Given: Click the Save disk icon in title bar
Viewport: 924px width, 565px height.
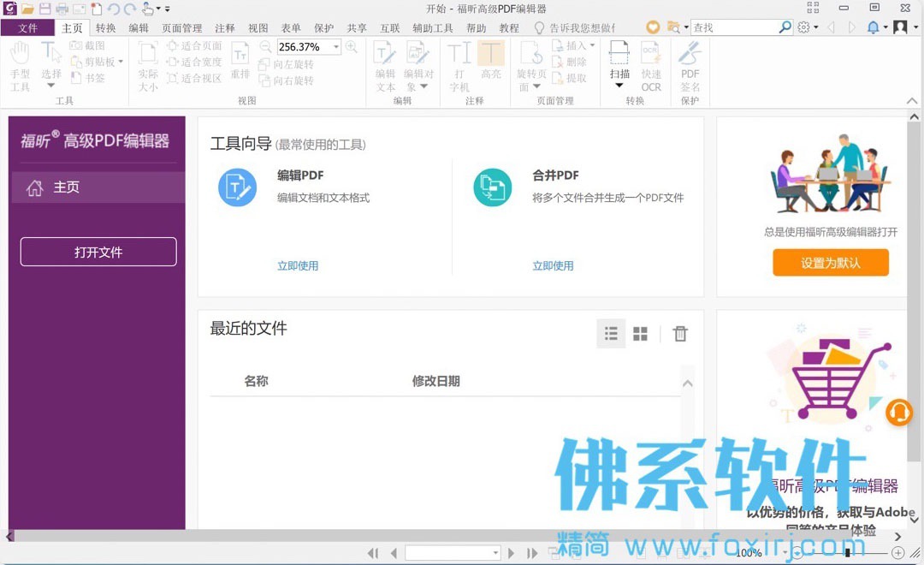Looking at the screenshot, I should coord(44,9).
